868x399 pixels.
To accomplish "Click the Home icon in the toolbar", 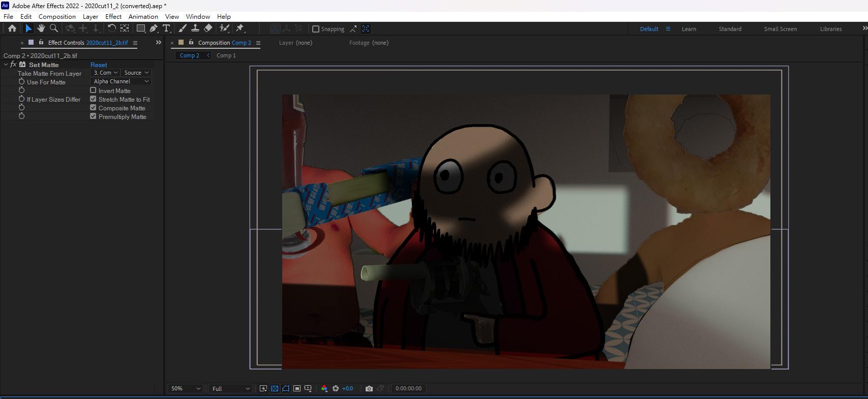I will [x=12, y=28].
